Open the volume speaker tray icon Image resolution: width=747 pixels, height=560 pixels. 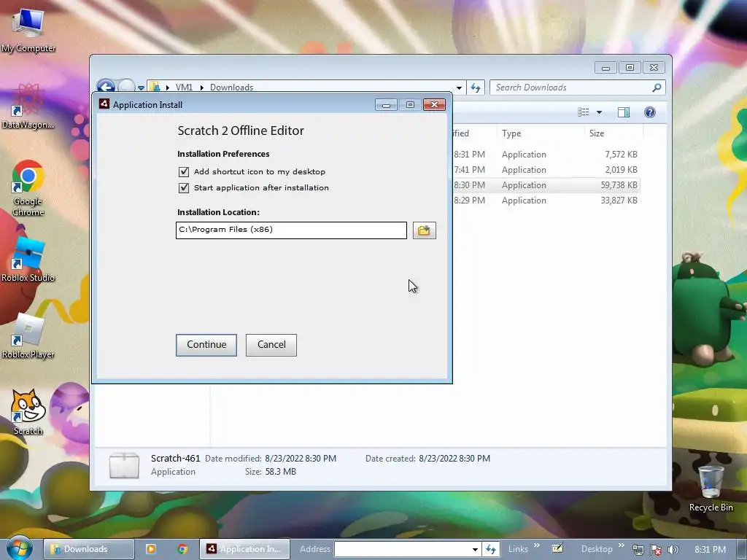tap(673, 550)
